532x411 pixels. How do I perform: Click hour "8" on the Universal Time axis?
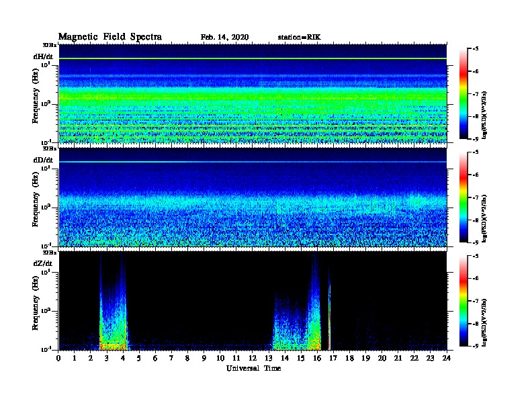click(187, 359)
